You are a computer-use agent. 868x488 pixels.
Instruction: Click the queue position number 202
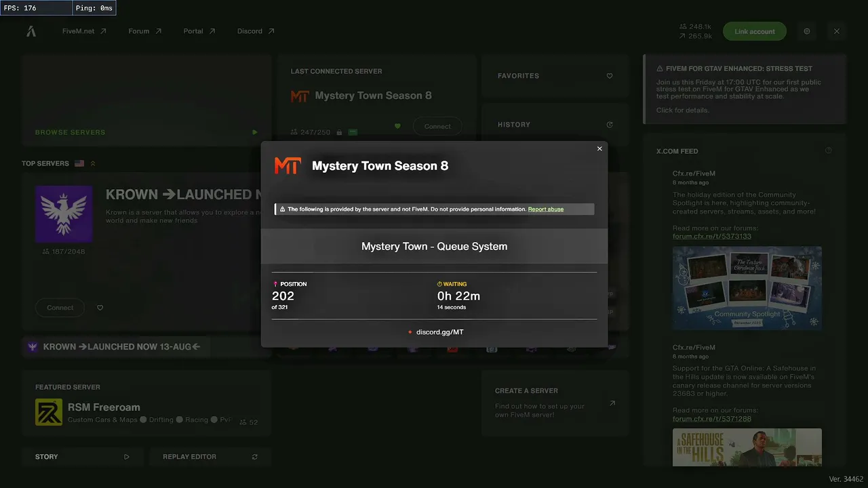coord(283,296)
